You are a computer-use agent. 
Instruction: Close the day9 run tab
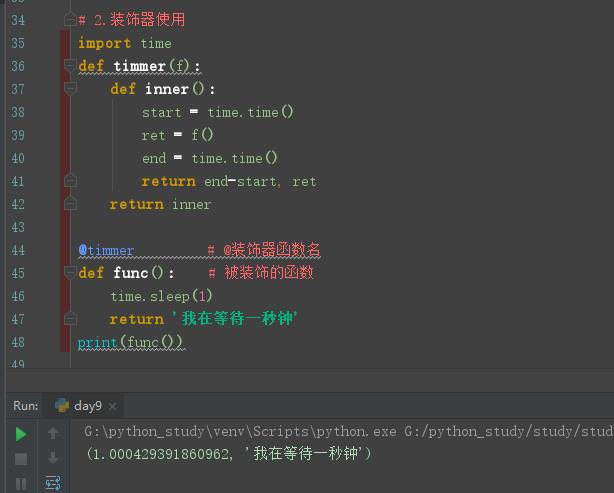click(x=112, y=406)
